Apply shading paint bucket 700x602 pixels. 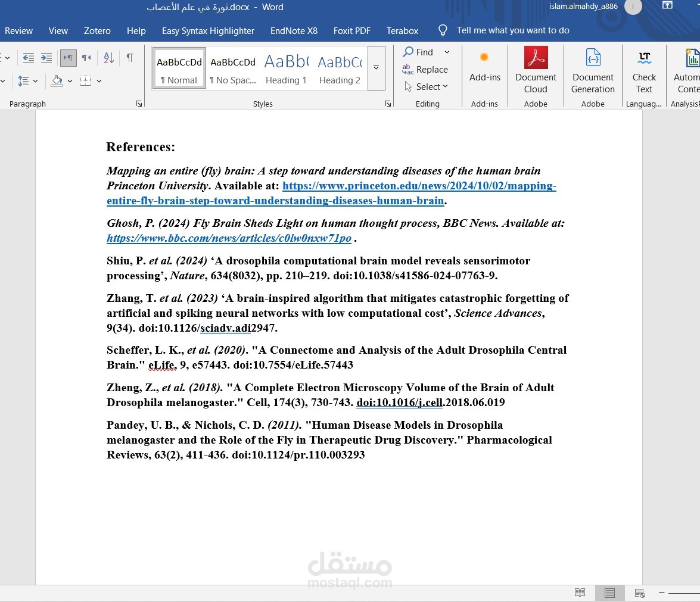click(57, 81)
